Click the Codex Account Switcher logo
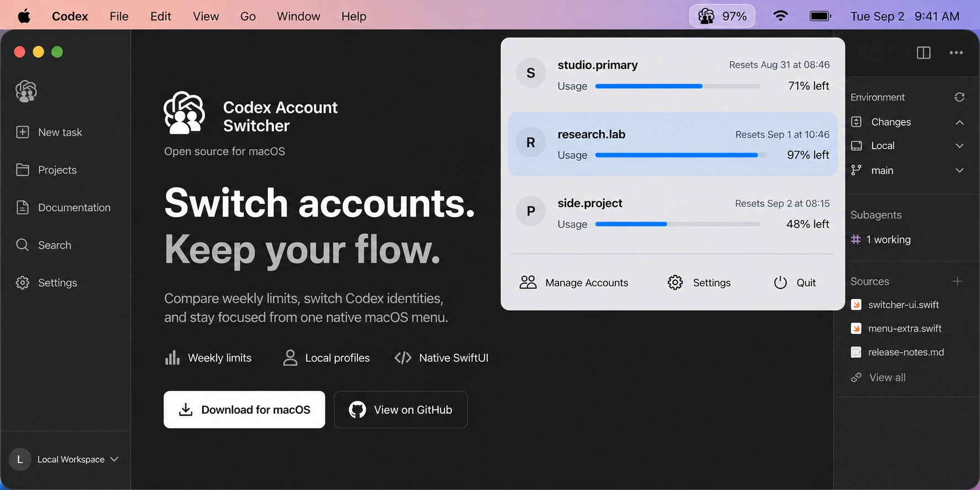The height and width of the screenshot is (490, 980). (x=185, y=113)
